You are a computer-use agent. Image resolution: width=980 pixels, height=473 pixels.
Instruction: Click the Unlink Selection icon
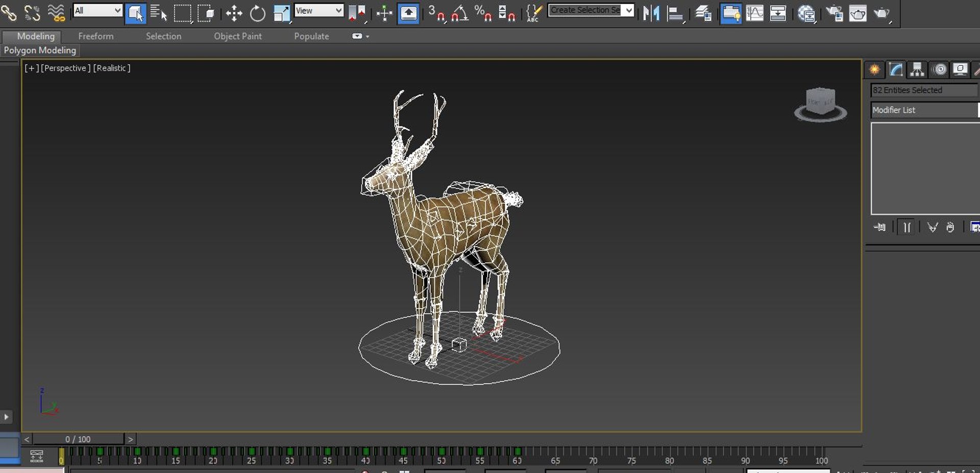(x=32, y=13)
